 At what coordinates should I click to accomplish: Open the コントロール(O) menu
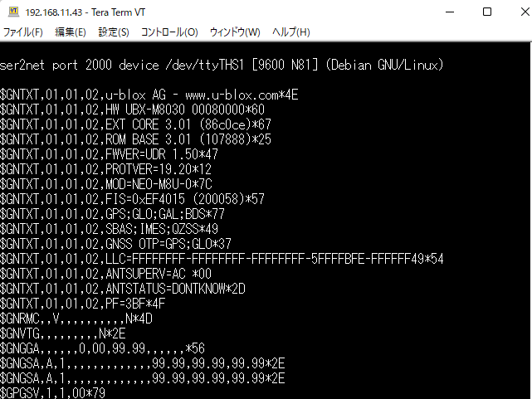click(x=169, y=32)
